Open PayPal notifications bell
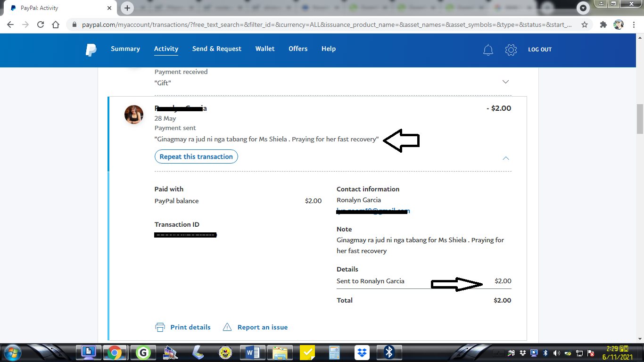Screen dimensions: 644x362 click(x=488, y=49)
